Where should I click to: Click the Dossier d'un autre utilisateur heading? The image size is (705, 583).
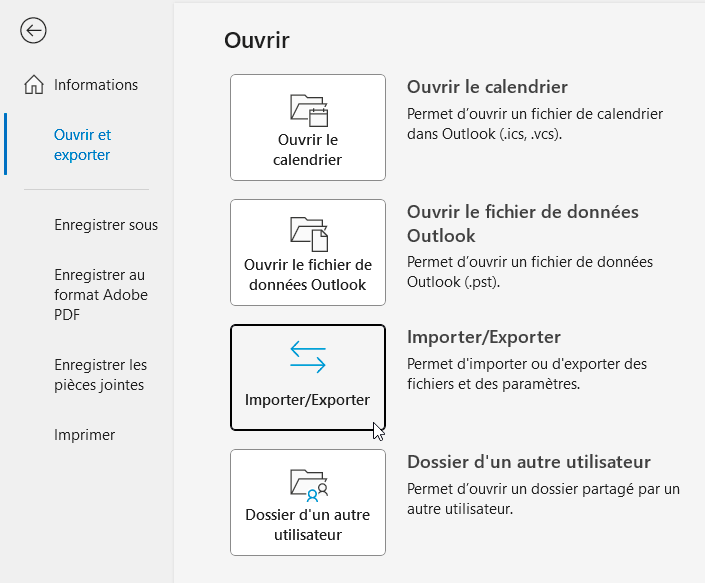[529, 462]
